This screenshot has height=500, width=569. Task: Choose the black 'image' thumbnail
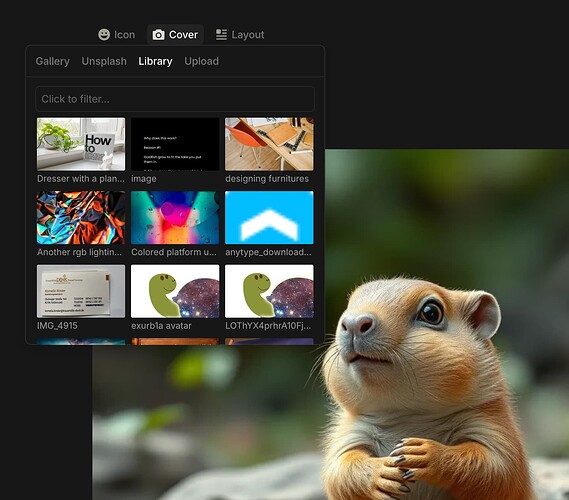click(x=175, y=144)
